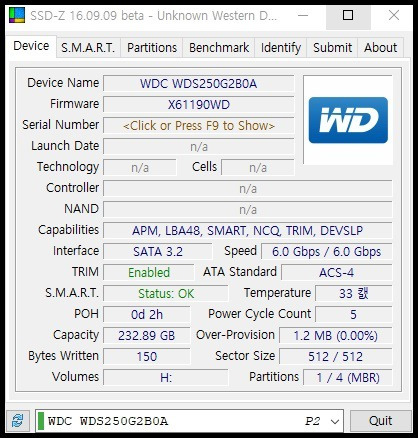
Task: Click the Controller n/a field
Action: coord(248,189)
